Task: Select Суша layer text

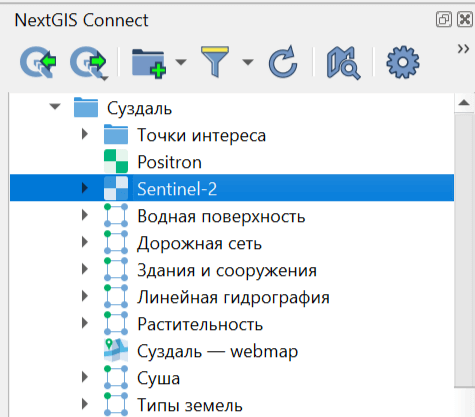Action: point(158,378)
